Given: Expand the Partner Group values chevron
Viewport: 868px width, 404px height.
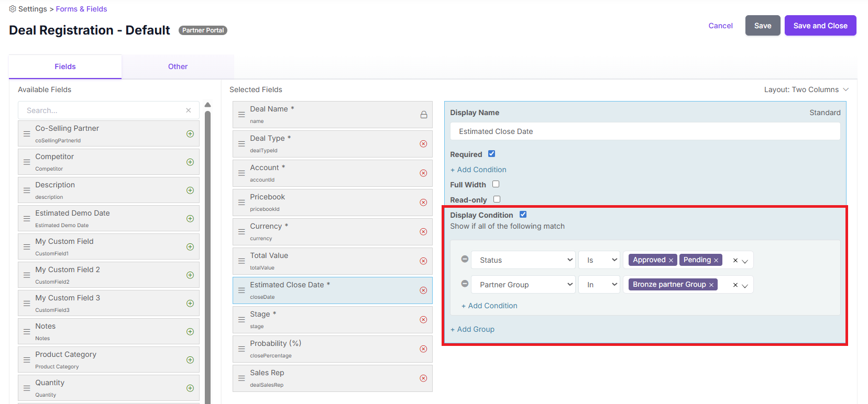Looking at the screenshot, I should (x=745, y=285).
